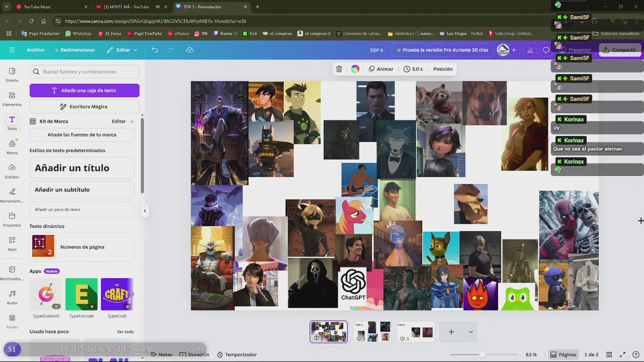
Task: Check the cloud save status icon
Action: click(190, 50)
